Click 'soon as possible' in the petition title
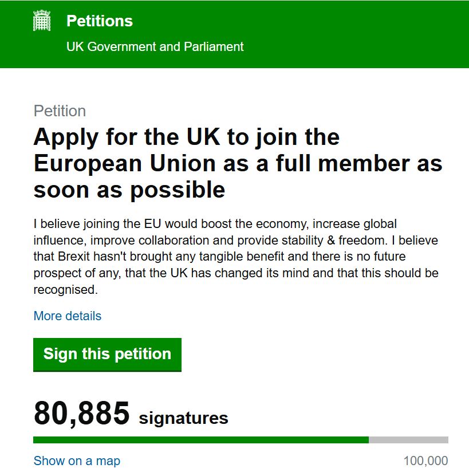The width and height of the screenshot is (469, 476). 129,190
